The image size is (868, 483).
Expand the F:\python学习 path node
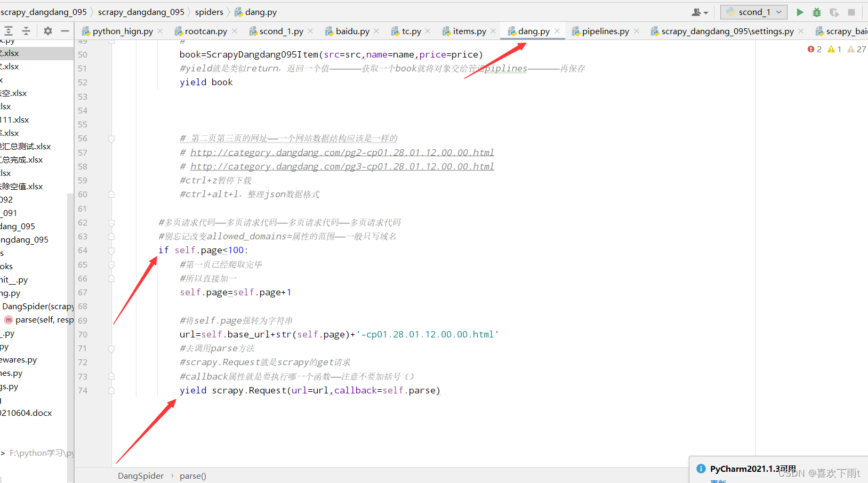pos(3,453)
